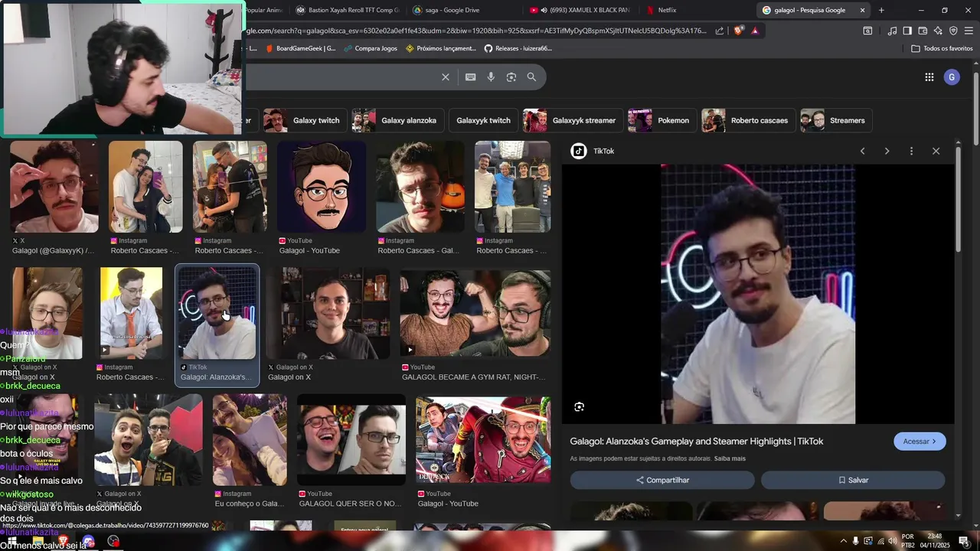Open the tab search icon in the toolbar
980x551 pixels.
(867, 31)
